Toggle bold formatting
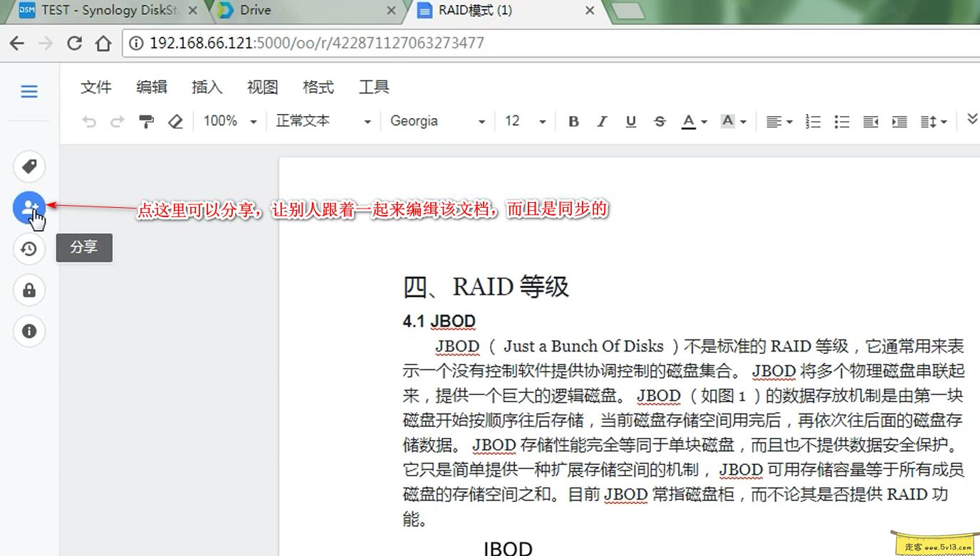 (573, 121)
